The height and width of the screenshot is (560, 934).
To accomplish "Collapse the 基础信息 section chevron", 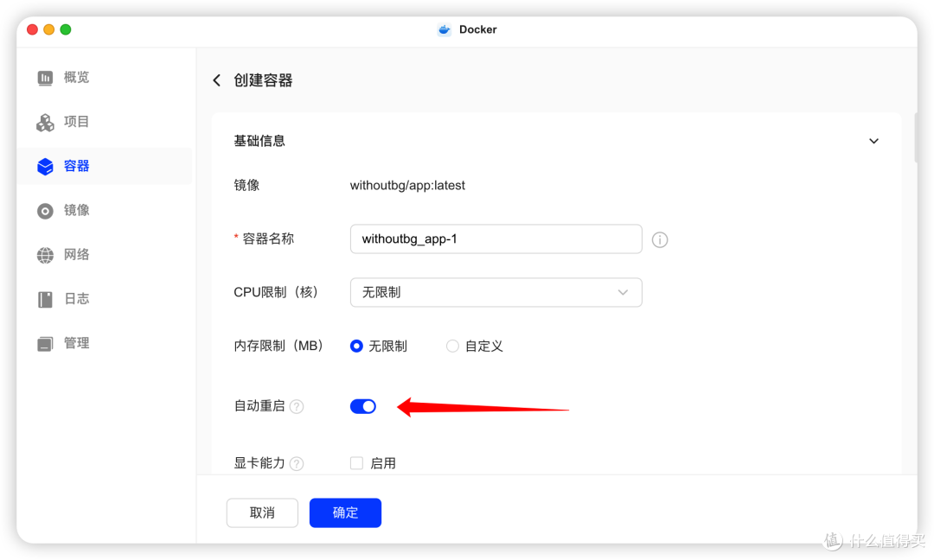I will [873, 141].
